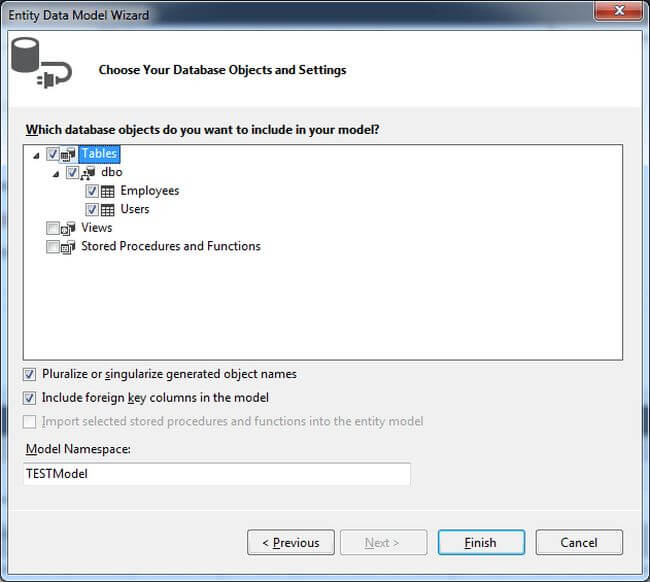Uncheck the Tables checkbox
Screen dimensions: 650x582
(53, 154)
